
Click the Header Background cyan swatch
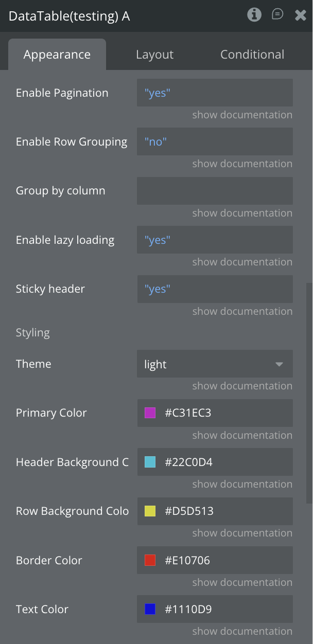coord(150,462)
